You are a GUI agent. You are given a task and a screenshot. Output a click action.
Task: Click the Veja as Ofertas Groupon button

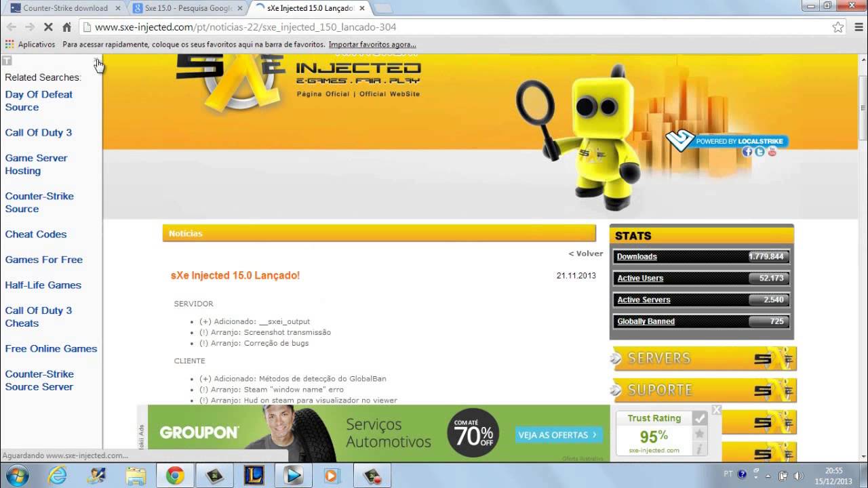[x=559, y=435]
